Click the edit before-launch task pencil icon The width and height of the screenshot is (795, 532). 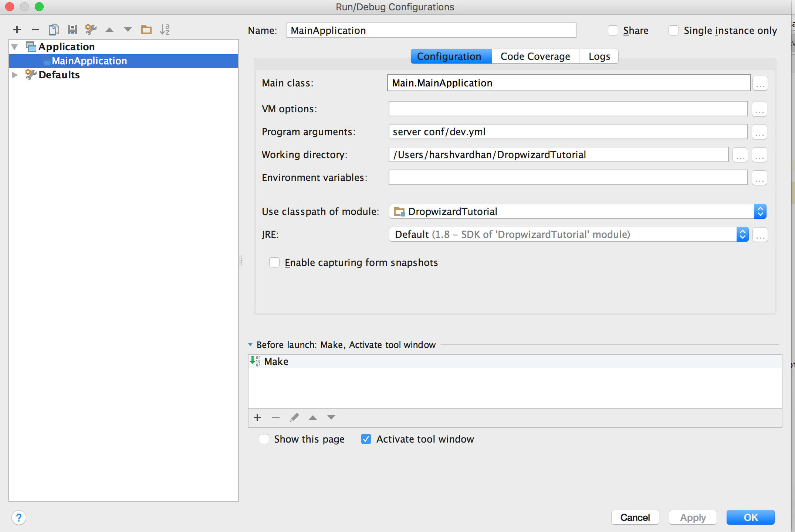(x=294, y=417)
